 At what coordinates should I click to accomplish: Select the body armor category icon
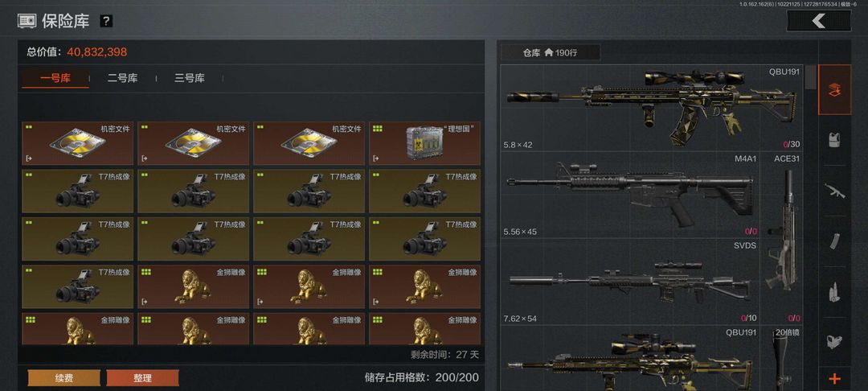834,139
